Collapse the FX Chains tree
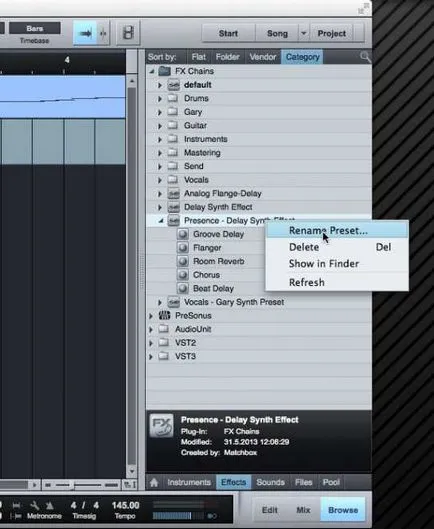This screenshot has height=529, width=434. (152, 71)
